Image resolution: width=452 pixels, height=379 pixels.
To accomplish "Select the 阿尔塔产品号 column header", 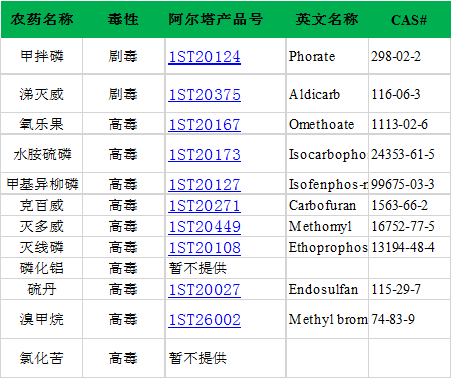I will point(216,19).
